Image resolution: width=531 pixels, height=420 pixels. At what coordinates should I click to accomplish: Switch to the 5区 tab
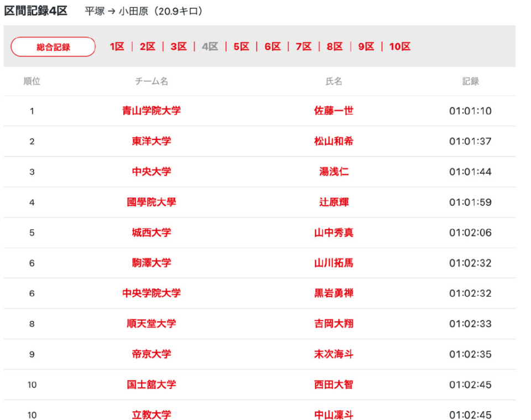pyautogui.click(x=242, y=46)
